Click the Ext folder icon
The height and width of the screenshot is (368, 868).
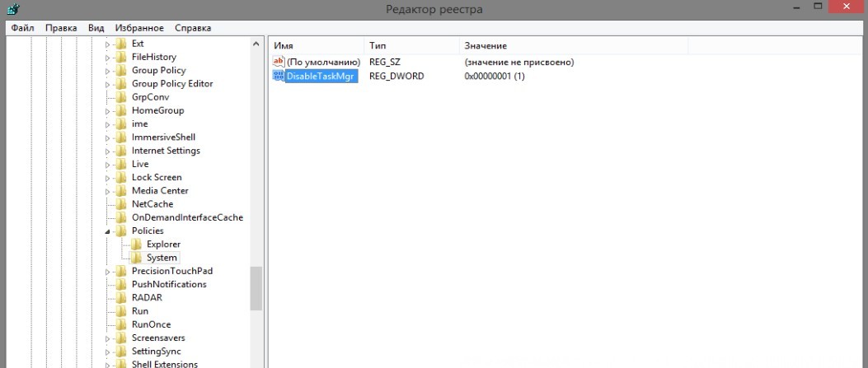tap(121, 43)
